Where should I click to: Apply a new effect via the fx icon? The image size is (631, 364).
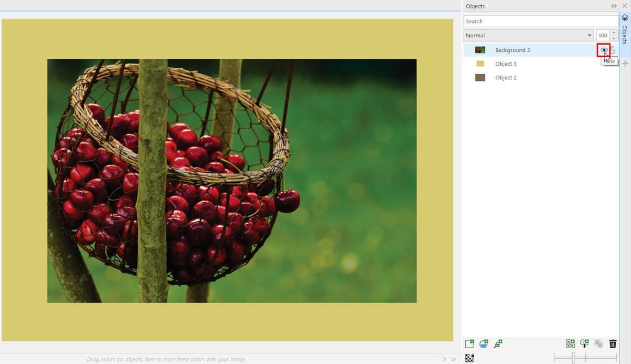(x=498, y=343)
